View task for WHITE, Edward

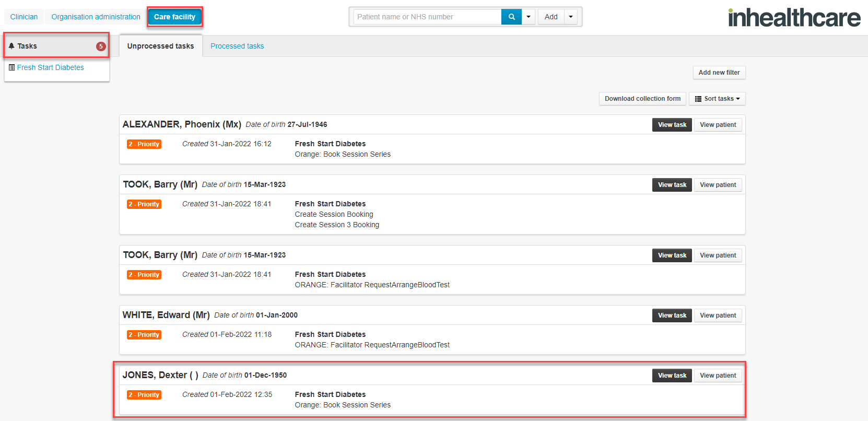click(672, 315)
